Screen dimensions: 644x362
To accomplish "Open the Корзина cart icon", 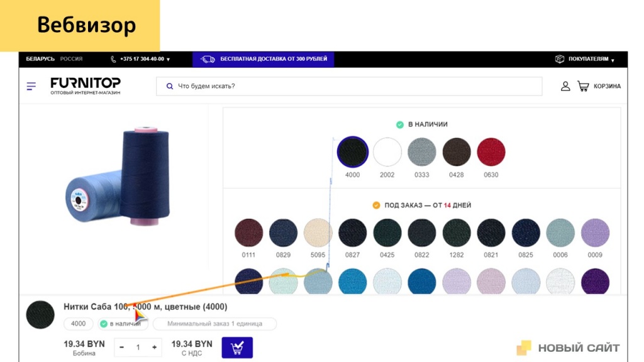I will pos(584,86).
